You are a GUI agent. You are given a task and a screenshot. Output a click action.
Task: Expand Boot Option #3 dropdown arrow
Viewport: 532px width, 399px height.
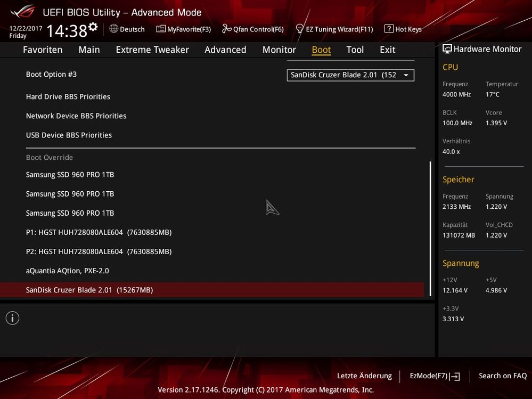pyautogui.click(x=406, y=75)
